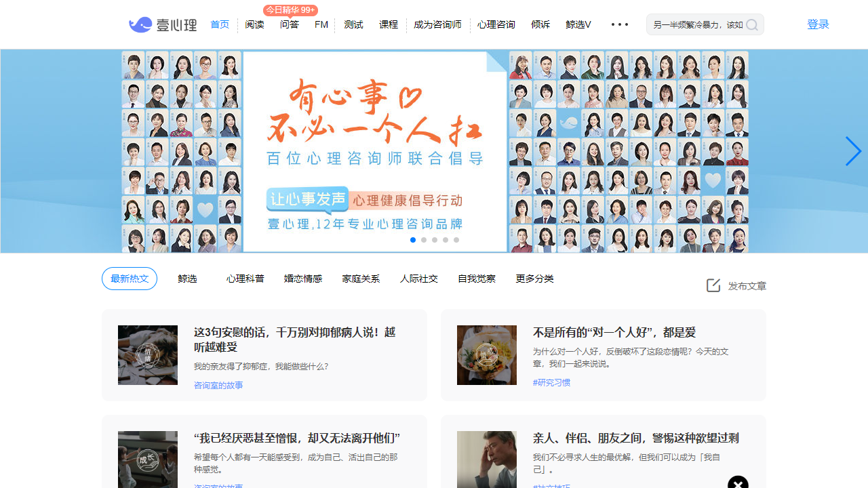Open bouquet thumbnail of 对一个人好 article
This screenshot has height=488, width=868.
[x=487, y=355]
